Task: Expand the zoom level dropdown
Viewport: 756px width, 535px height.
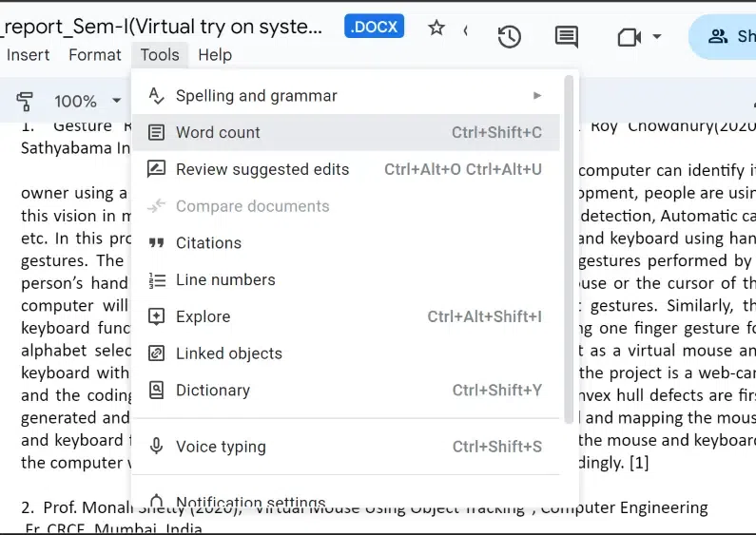Action: (x=117, y=101)
